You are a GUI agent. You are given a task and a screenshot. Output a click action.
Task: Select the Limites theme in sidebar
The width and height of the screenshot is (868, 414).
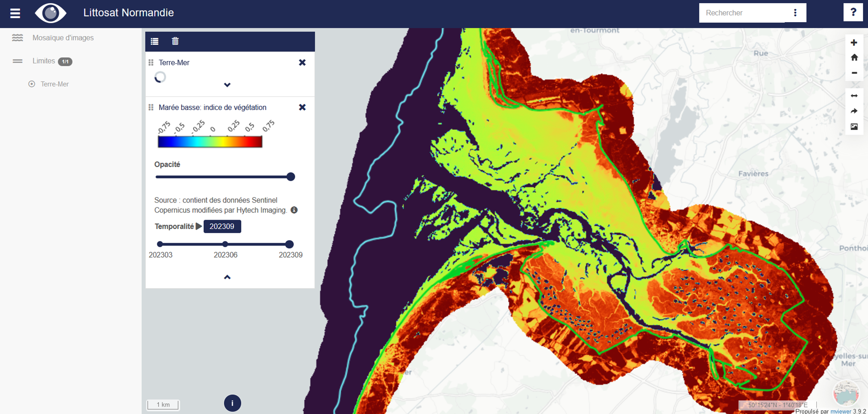[x=44, y=61]
